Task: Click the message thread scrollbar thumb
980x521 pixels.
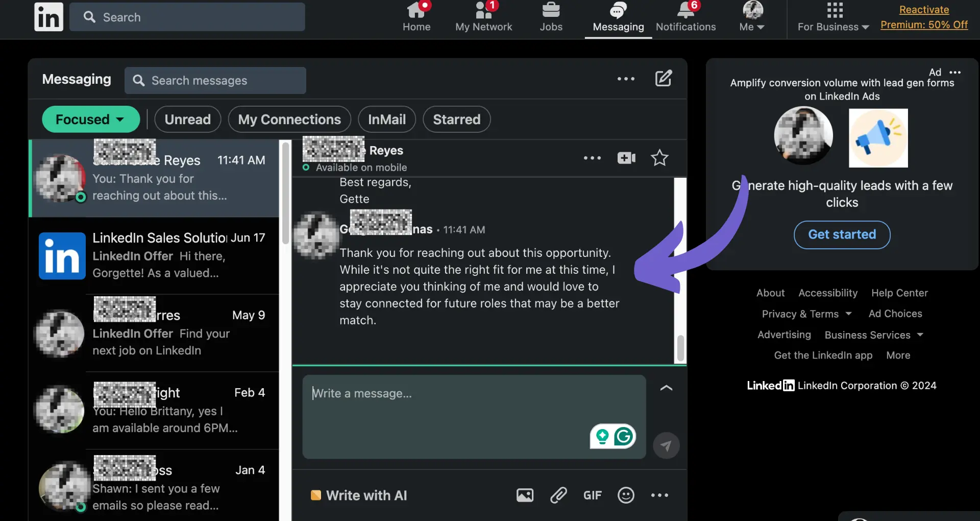Action: [x=680, y=348]
